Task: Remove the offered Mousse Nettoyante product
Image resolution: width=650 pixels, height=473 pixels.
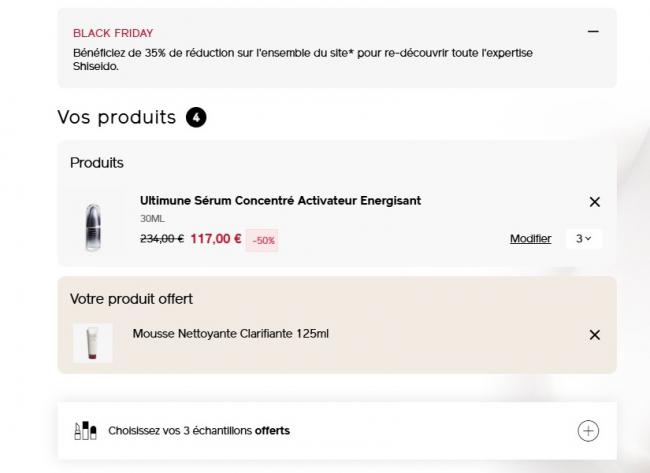Action: 594,335
